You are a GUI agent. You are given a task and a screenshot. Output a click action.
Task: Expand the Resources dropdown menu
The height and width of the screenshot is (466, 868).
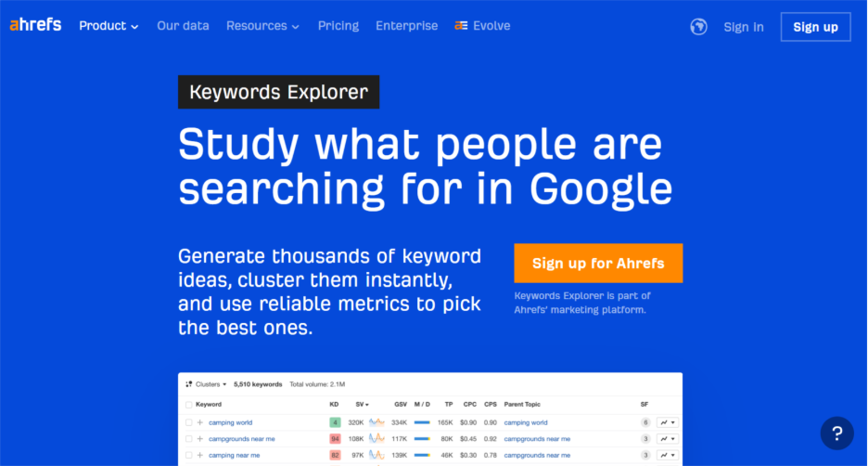(x=262, y=26)
